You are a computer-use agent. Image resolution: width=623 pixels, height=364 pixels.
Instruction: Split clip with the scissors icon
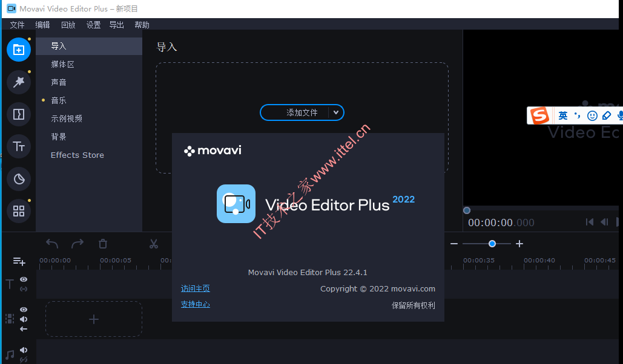coord(154,244)
